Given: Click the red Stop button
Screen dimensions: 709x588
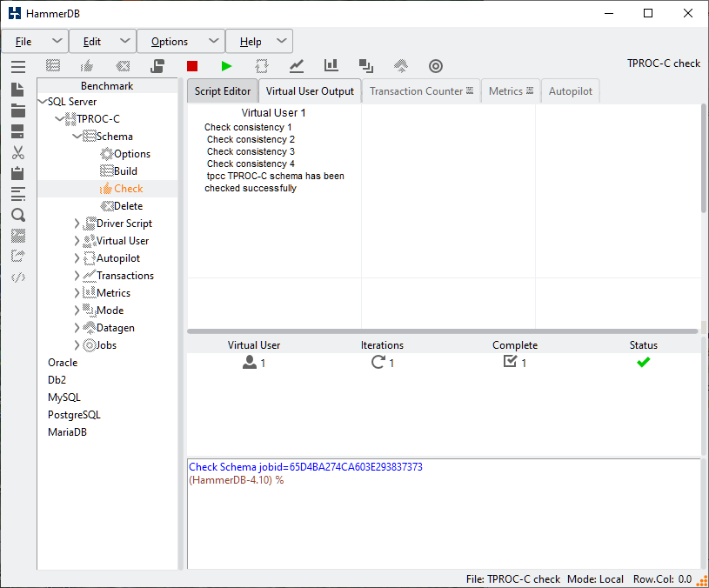Looking at the screenshot, I should 192,66.
